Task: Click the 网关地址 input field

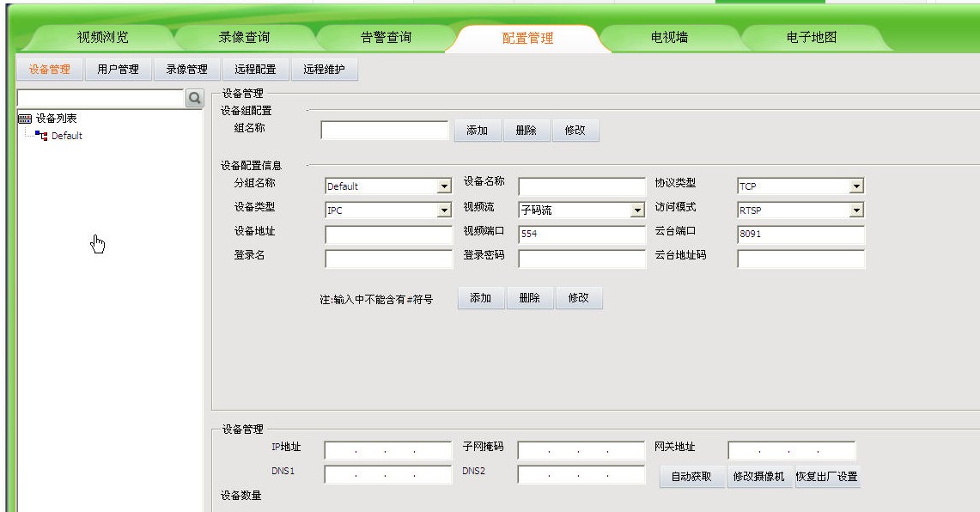Action: [x=792, y=450]
